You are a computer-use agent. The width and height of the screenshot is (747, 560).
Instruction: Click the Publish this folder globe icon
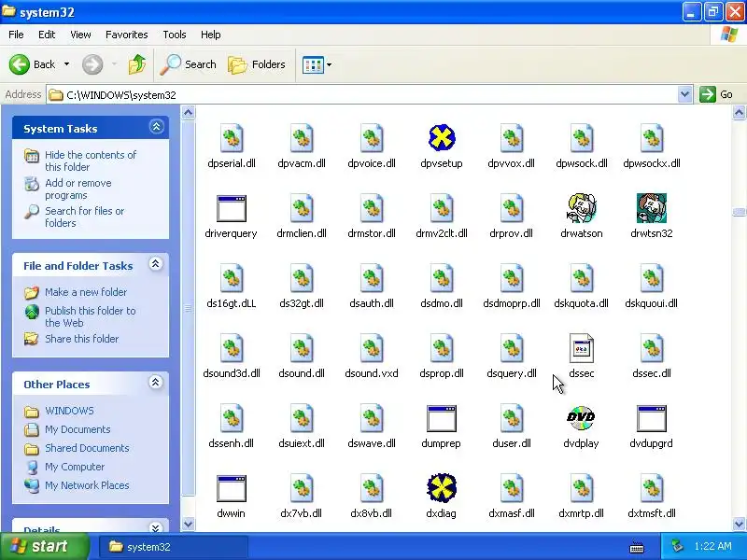32,312
